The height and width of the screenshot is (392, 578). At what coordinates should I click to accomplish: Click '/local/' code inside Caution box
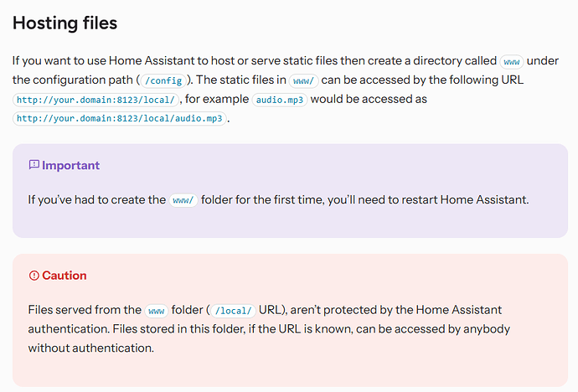tap(235, 311)
